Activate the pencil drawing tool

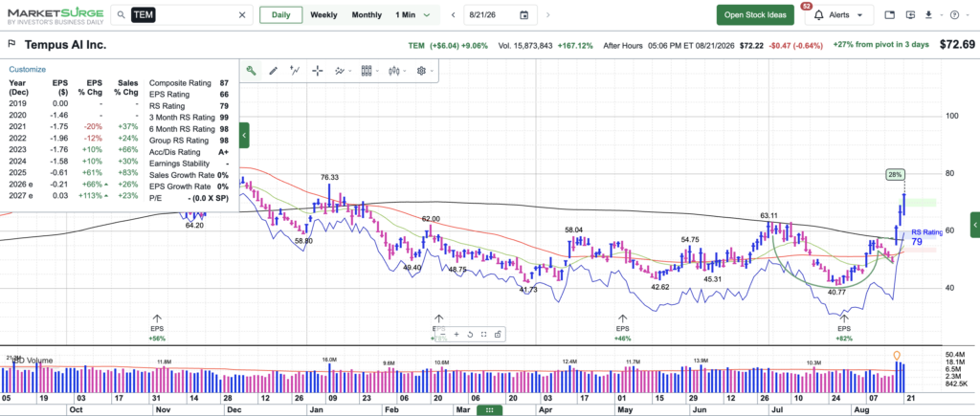pyautogui.click(x=273, y=71)
